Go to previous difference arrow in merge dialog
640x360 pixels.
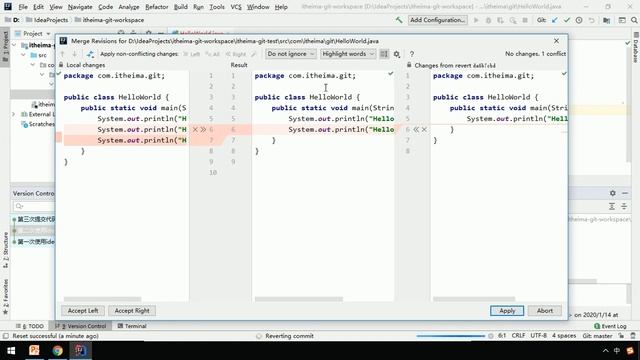click(62, 54)
